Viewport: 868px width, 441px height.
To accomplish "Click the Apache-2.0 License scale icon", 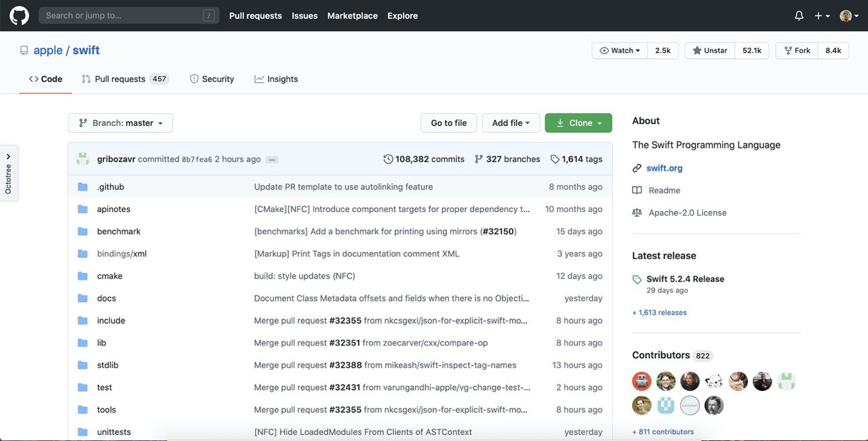I will coord(637,213).
